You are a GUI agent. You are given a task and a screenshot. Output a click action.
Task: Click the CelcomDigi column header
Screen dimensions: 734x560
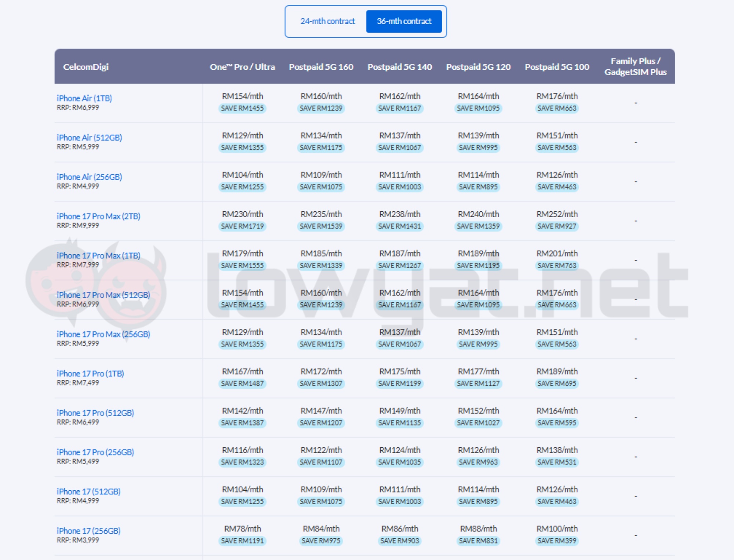(x=86, y=67)
